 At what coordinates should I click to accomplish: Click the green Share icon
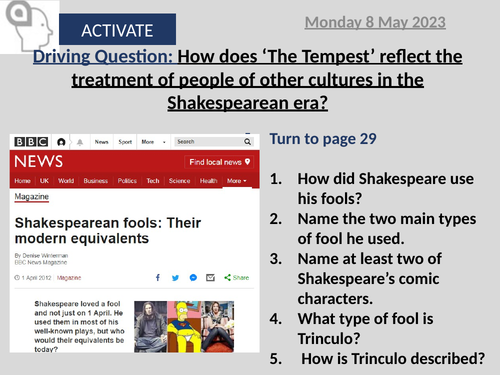click(227, 277)
